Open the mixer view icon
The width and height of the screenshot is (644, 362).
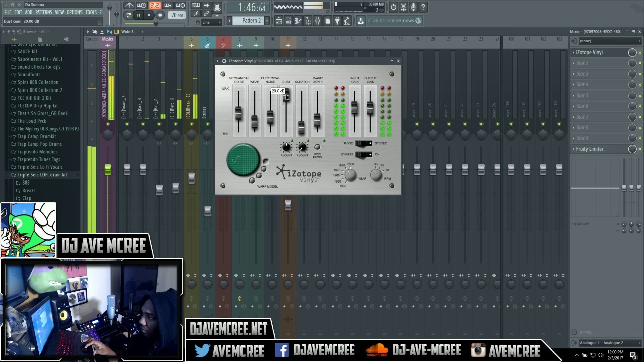[x=317, y=21]
